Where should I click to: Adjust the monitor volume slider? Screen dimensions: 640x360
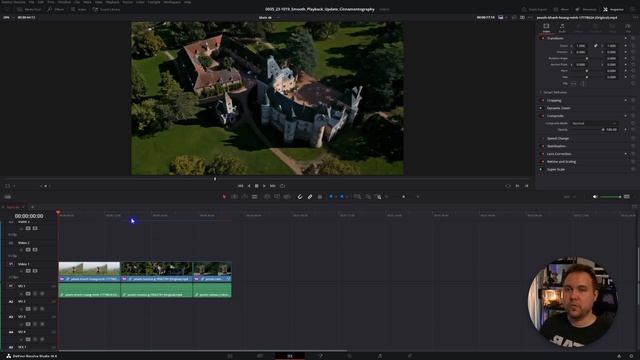pos(610,197)
